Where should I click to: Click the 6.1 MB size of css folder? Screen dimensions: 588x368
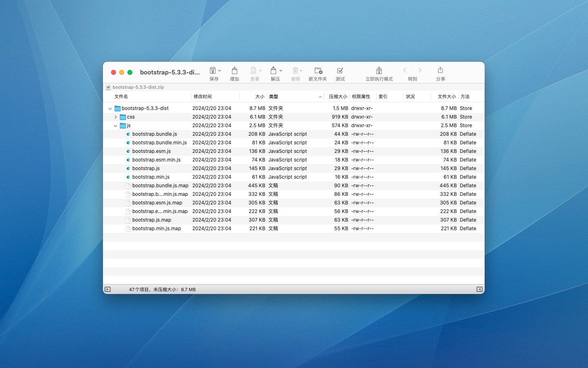coord(258,117)
